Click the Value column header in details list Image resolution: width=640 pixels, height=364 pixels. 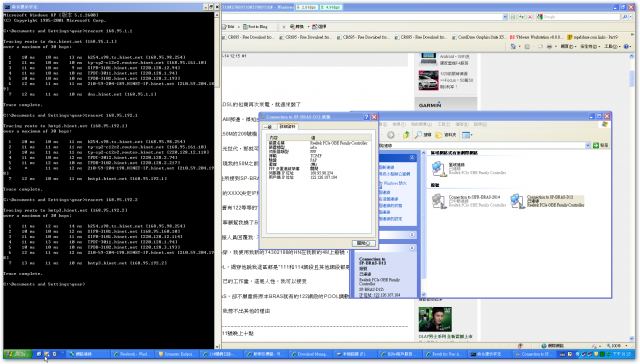pos(340,138)
